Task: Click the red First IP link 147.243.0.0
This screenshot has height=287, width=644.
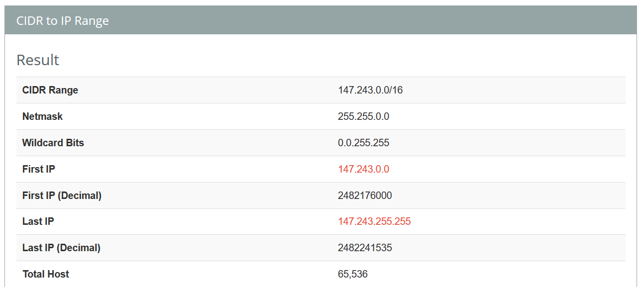Action: click(x=363, y=169)
